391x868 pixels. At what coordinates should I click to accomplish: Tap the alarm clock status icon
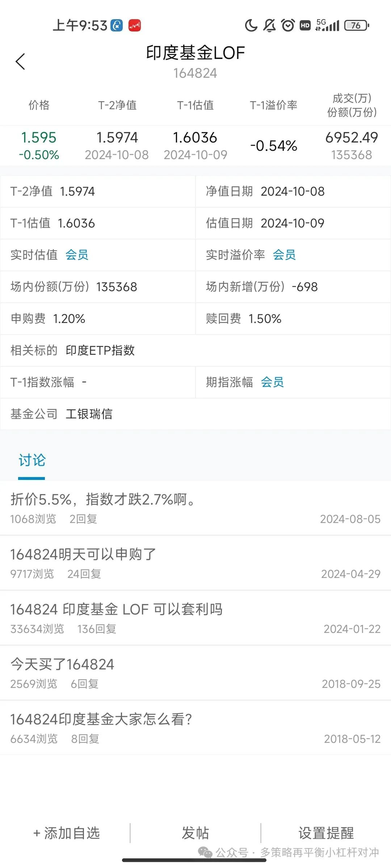tap(288, 25)
